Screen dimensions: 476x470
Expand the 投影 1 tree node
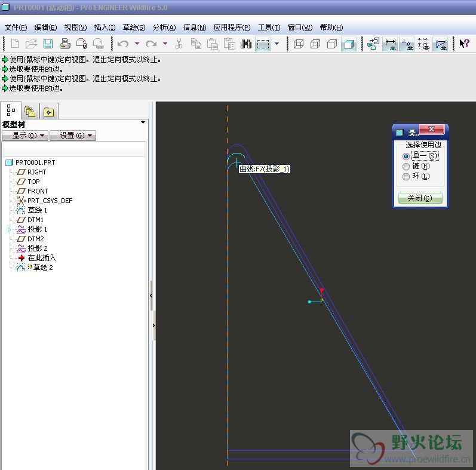[9, 229]
